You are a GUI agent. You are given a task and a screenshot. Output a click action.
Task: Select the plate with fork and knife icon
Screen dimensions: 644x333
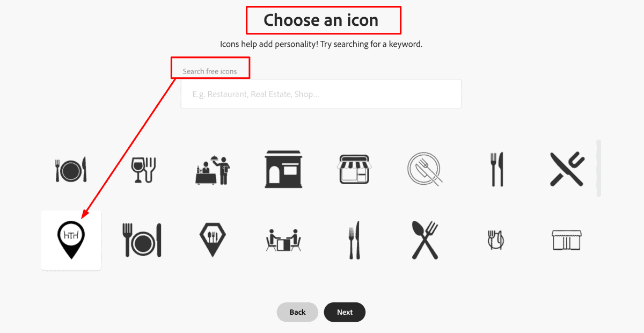point(71,170)
